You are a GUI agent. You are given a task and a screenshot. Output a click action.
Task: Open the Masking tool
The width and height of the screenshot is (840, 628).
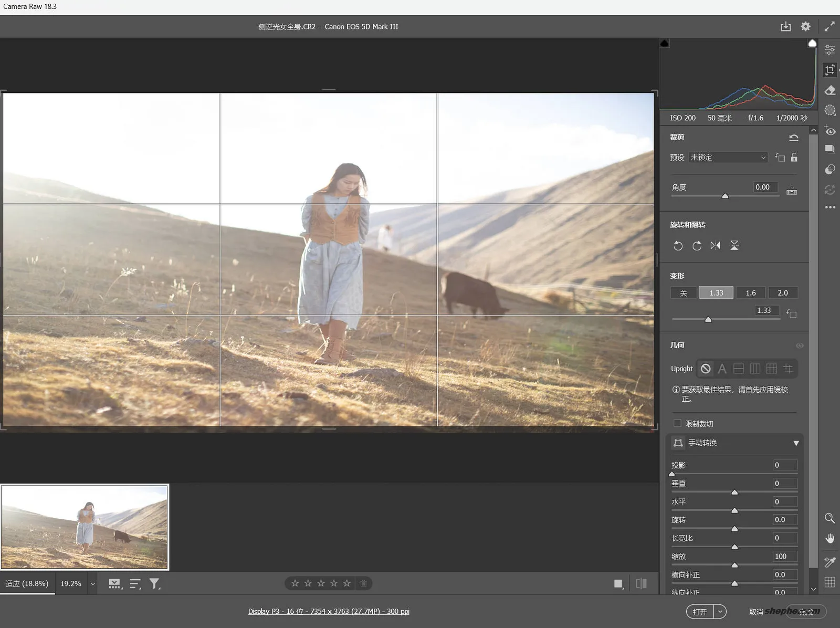click(830, 110)
